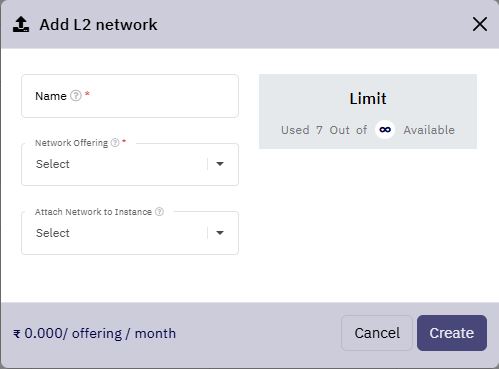Click the rupee symbol in the footer
Viewport: 499px width, 369px height.
[x=17, y=334]
